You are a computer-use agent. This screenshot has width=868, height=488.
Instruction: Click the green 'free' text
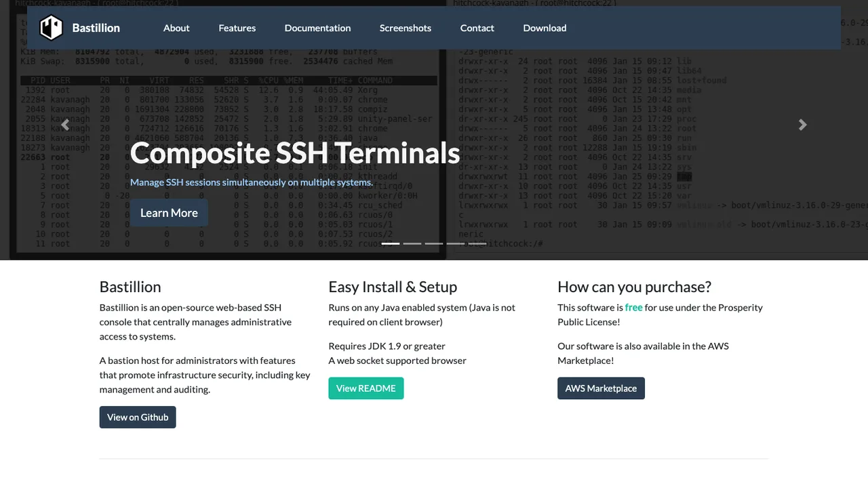(633, 307)
